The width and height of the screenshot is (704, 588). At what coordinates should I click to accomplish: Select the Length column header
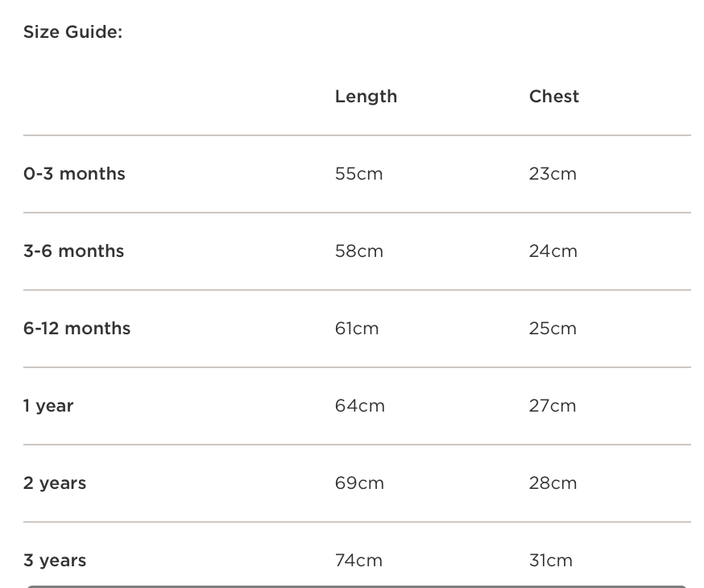point(366,97)
